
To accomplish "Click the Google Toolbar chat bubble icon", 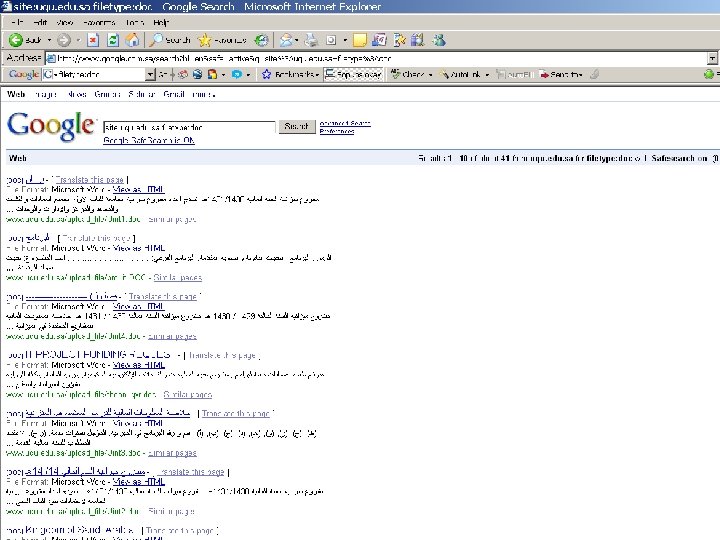I will click(237, 74).
